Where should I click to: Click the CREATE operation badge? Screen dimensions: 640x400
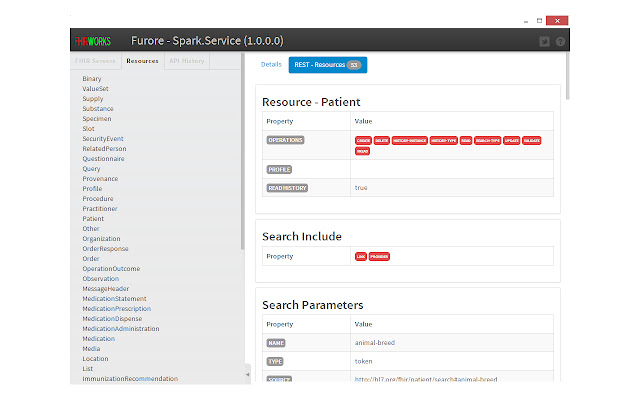point(363,140)
